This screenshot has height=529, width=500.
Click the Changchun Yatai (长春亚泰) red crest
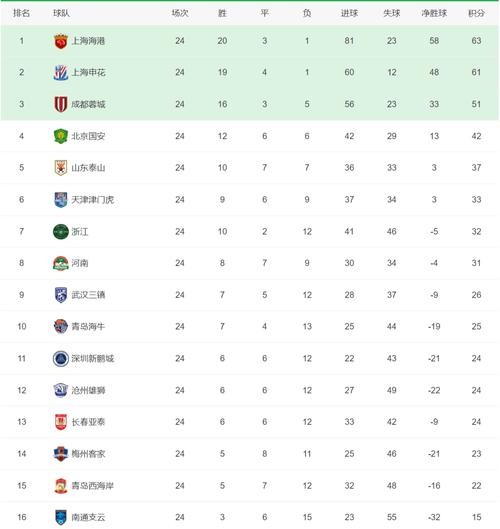click(61, 422)
